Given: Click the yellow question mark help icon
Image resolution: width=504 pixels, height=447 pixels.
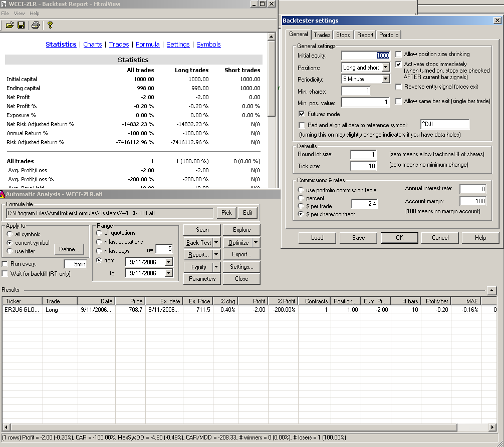Looking at the screenshot, I should pyautogui.click(x=50, y=25).
